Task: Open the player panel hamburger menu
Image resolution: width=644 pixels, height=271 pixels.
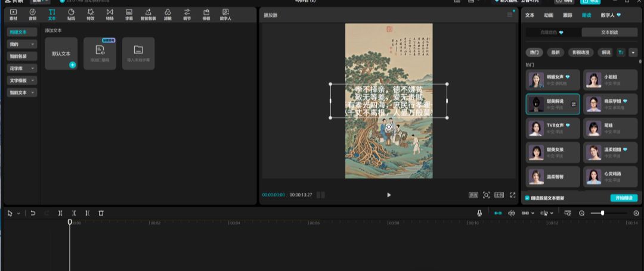Action: click(510, 15)
